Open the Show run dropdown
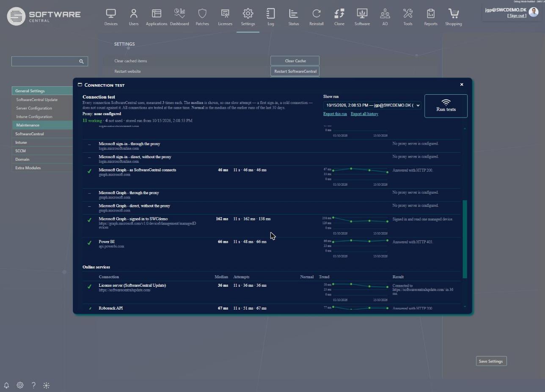545x392 pixels. pyautogui.click(x=372, y=105)
